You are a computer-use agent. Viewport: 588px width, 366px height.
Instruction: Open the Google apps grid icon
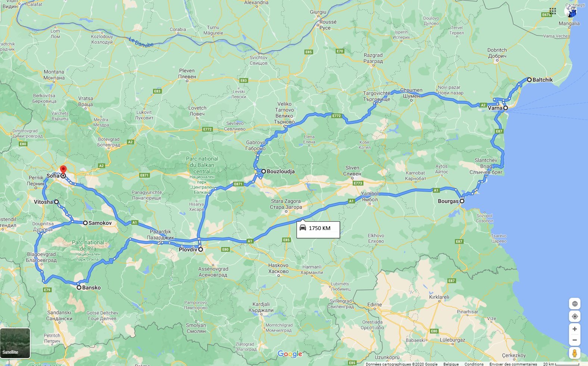click(x=553, y=11)
